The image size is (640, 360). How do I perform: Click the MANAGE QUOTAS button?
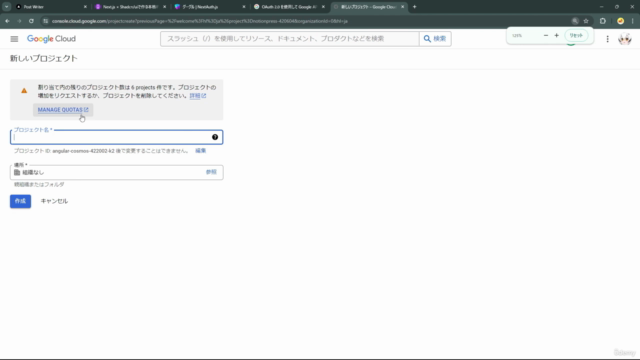pyautogui.click(x=63, y=110)
